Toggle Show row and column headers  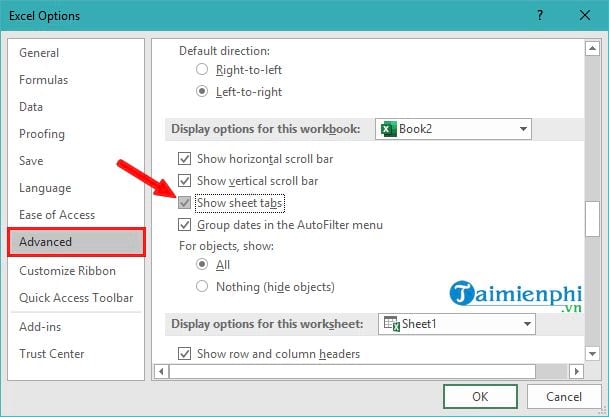tap(184, 354)
